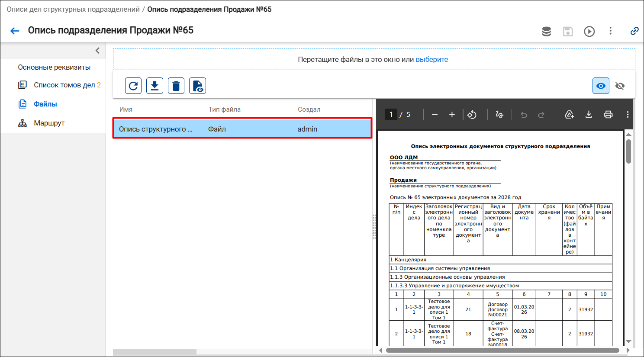Viewport: 644px width, 357px height.
Task: Click the play circle icon in the header
Action: 589,31
